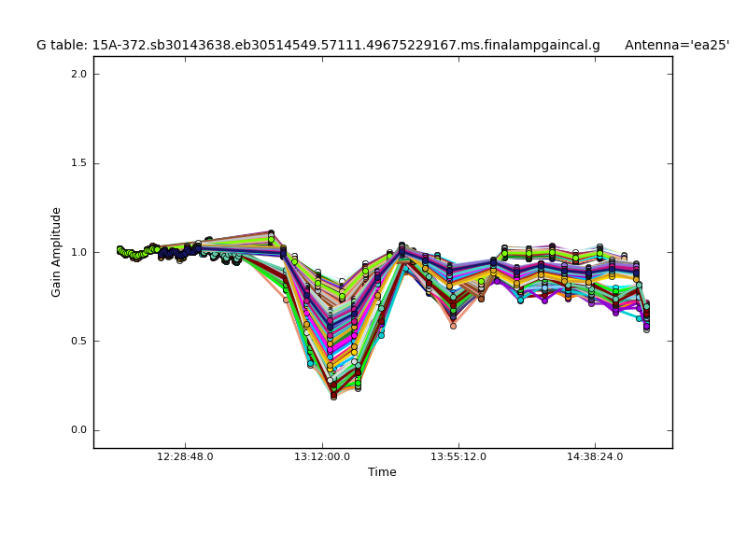Click the salmon low point near 13:55

point(453,326)
